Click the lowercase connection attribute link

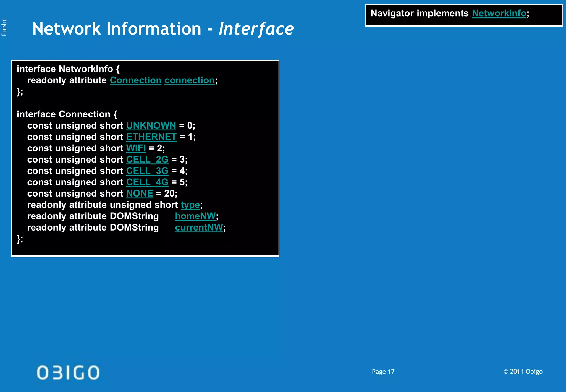pyautogui.click(x=190, y=80)
